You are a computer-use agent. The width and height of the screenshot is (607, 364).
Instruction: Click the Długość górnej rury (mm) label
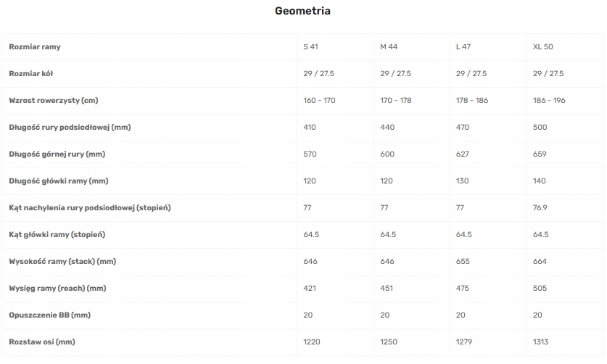pos(57,154)
